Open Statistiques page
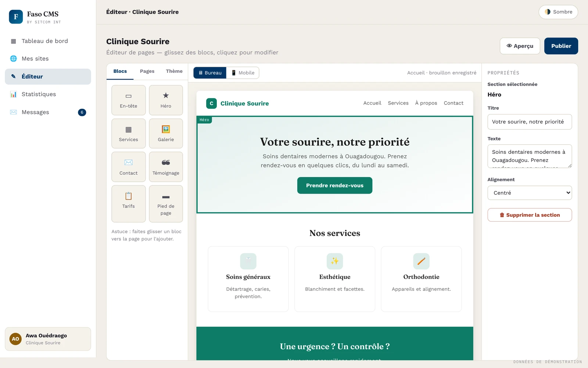Screen dimensions: 588x368 tap(48, 94)
